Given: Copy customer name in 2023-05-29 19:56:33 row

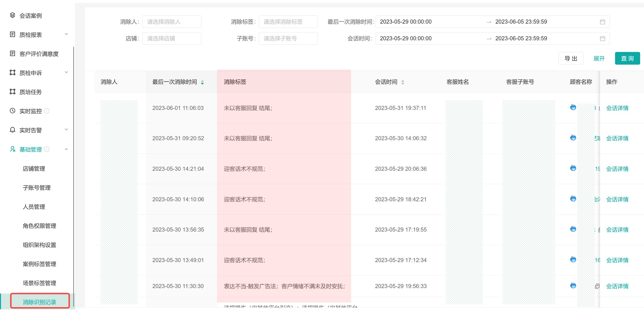Looking at the screenshot, I should coord(597,286).
